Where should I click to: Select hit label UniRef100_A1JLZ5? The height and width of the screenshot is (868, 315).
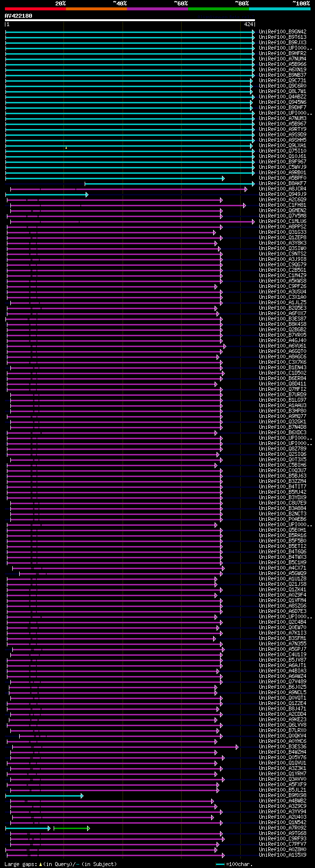283,303
